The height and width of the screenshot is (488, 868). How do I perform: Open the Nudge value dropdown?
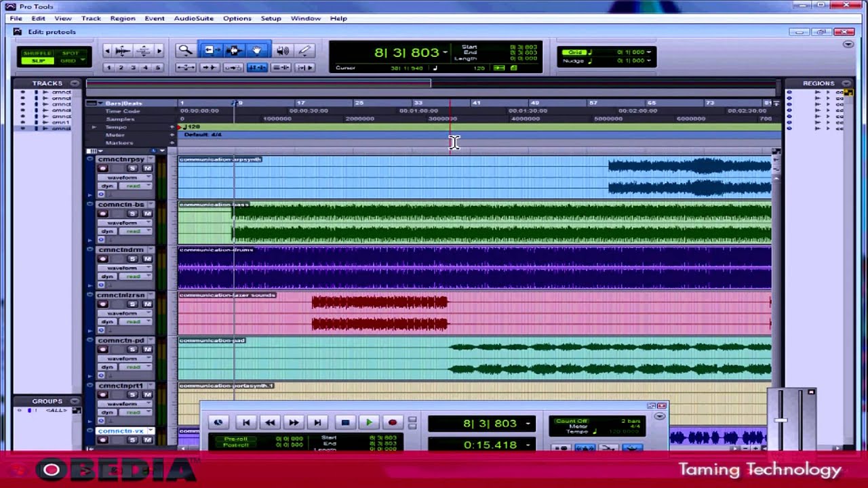649,60
